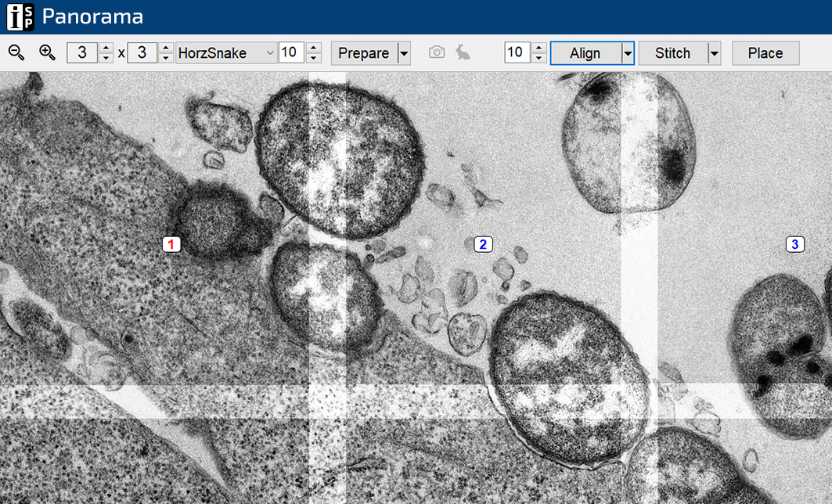
Task: Decrease the grid rows count stepper
Action: 166,58
